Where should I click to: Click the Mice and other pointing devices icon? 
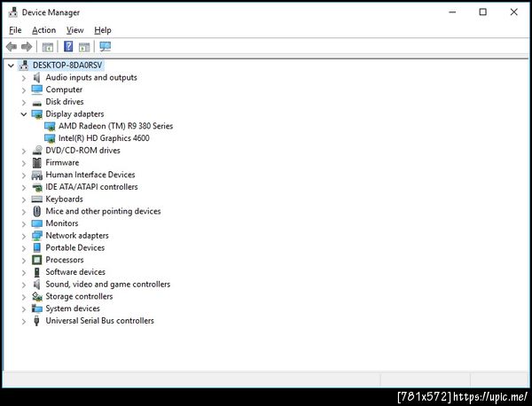(x=36, y=211)
